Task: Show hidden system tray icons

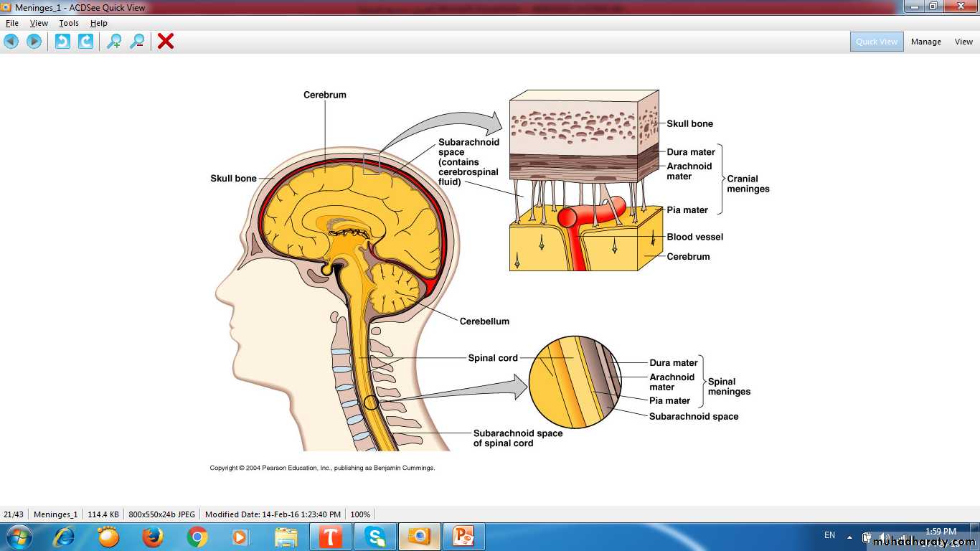Action: tap(850, 537)
